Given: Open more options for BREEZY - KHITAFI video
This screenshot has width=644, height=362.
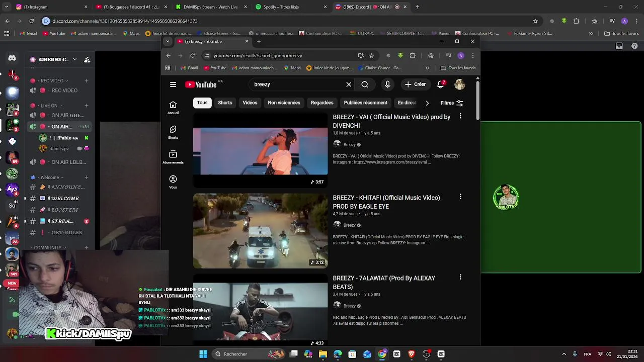Looking at the screenshot, I should 460,197.
